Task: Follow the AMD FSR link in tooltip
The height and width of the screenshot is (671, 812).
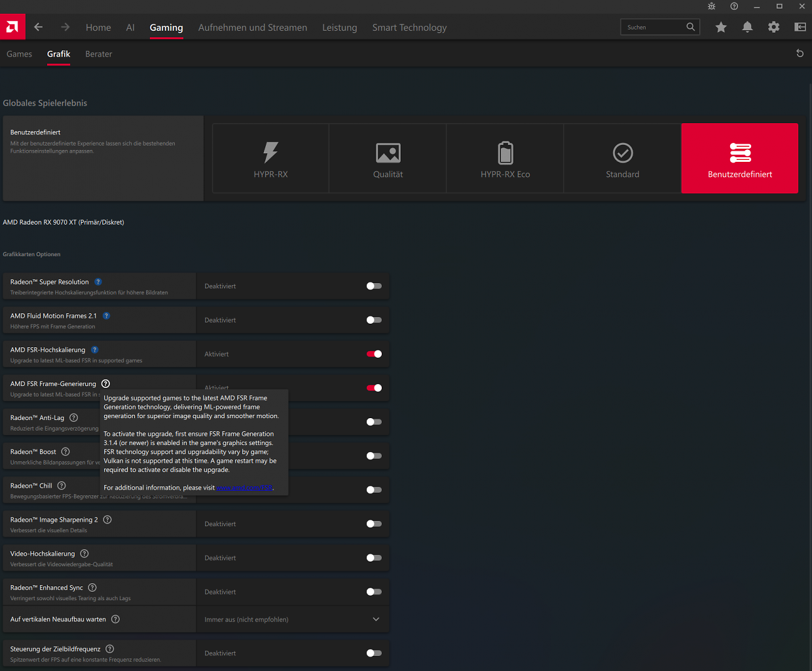Action: pyautogui.click(x=244, y=488)
